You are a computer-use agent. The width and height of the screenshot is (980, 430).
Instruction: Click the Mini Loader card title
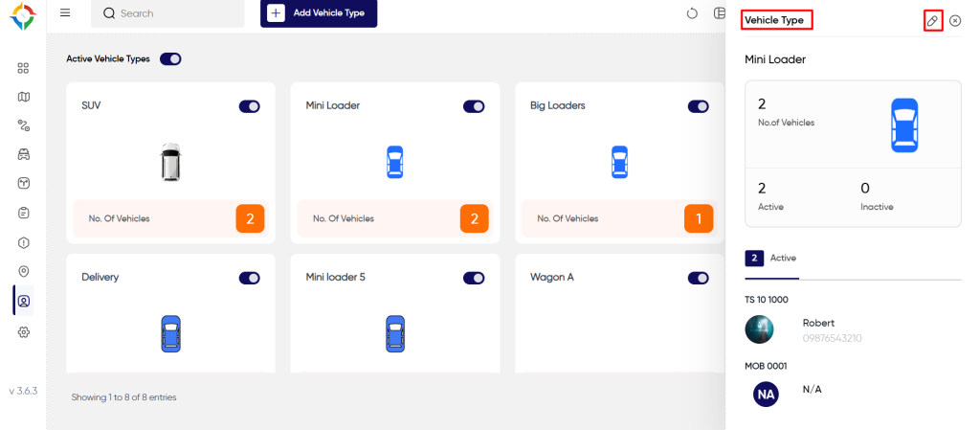333,105
